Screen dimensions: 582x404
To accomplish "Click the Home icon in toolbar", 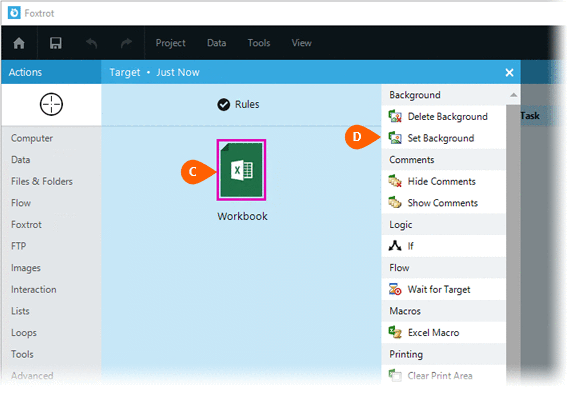I will pyautogui.click(x=19, y=43).
